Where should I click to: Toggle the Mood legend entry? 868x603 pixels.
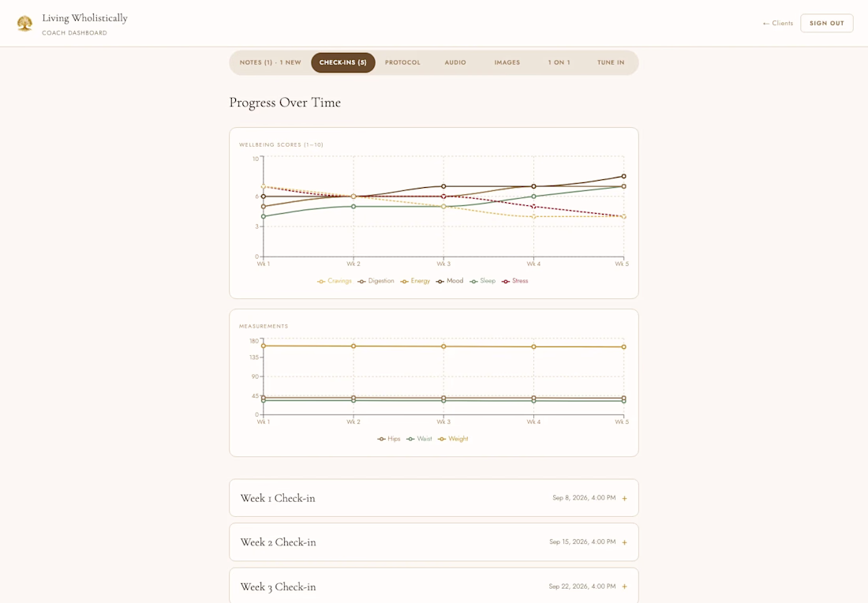(450, 281)
